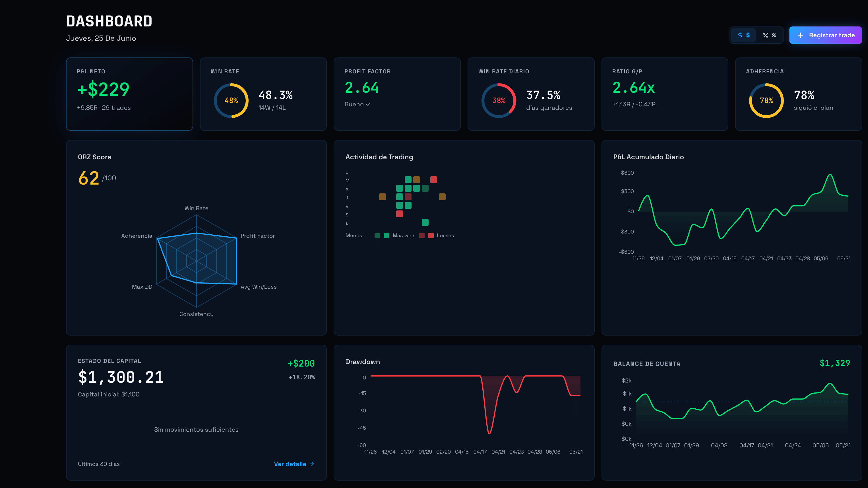Click the red cell in heatmap row S
The width and height of the screenshot is (868, 488).
(x=400, y=214)
